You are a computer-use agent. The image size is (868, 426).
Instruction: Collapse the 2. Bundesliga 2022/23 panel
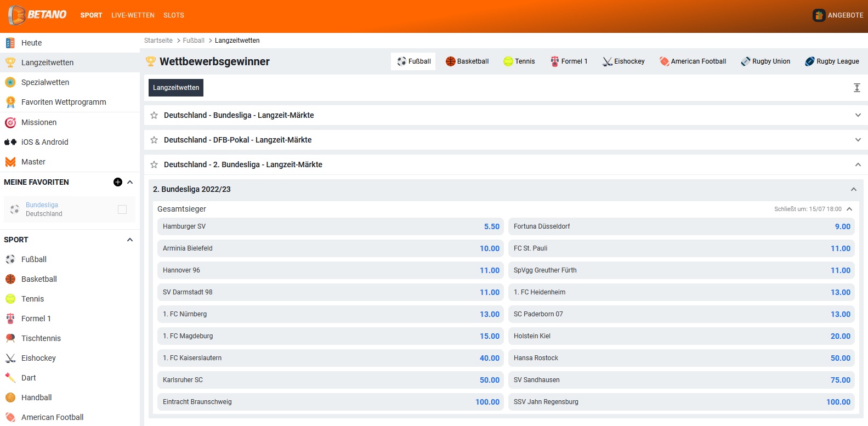pos(854,189)
